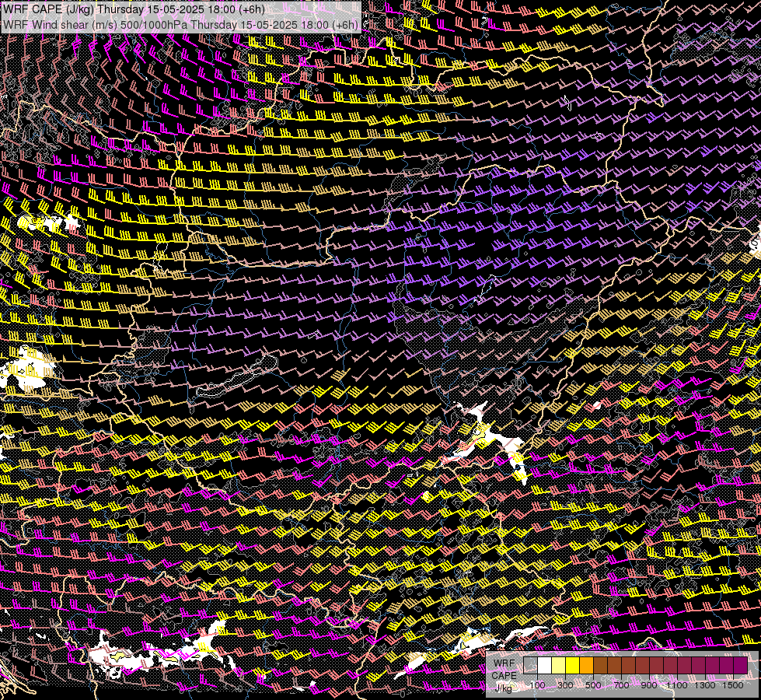Select the bright yellow legend swatch at 300
Screen dimensions: 761x700
[x=573, y=666]
